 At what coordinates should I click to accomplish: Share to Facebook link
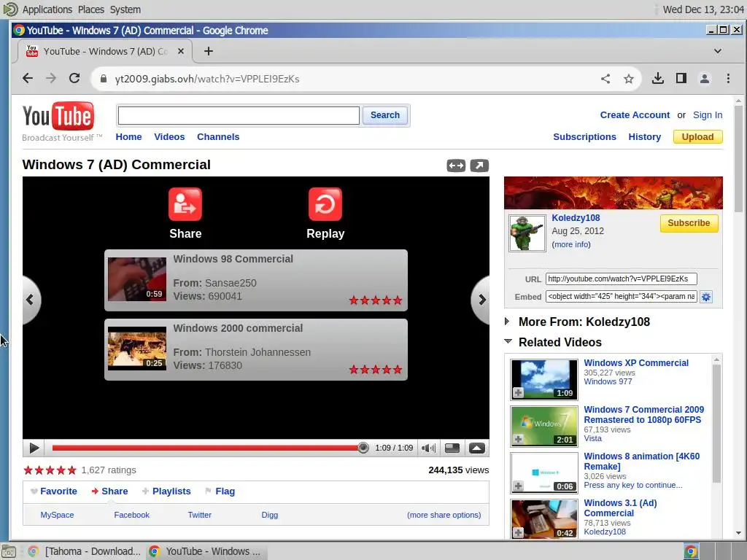131,515
